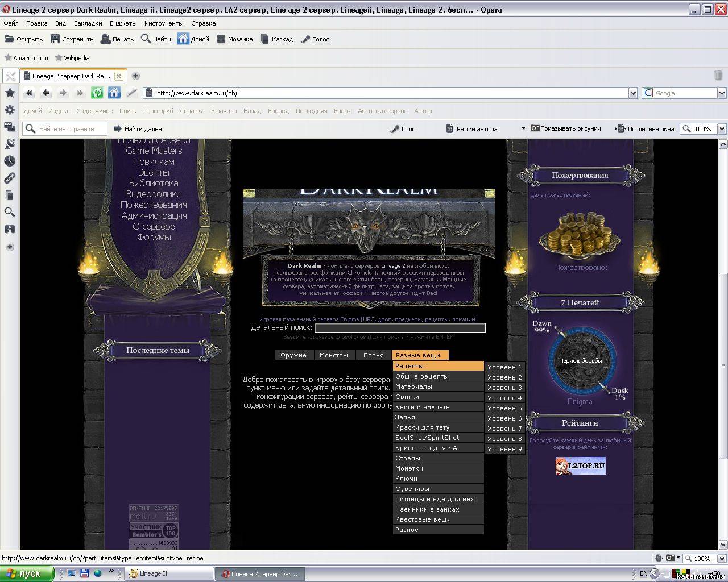728x582 pixels.
Task: Open the Закладки menu
Action: (x=88, y=23)
